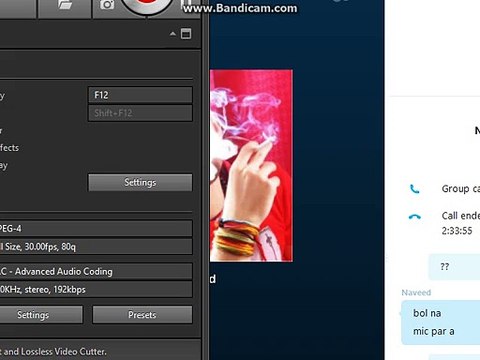Click the 'bol na' chat message
480x360 pixels.
click(427, 313)
